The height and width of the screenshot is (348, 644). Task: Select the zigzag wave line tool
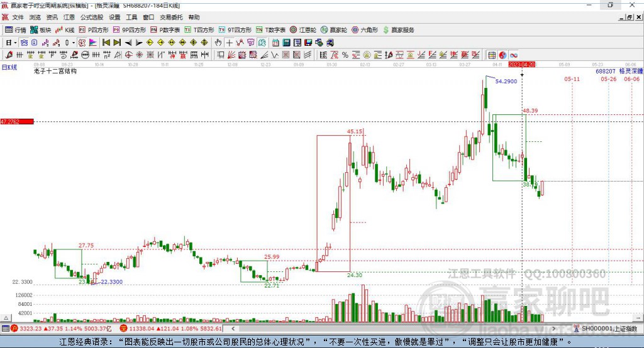click(x=274, y=55)
